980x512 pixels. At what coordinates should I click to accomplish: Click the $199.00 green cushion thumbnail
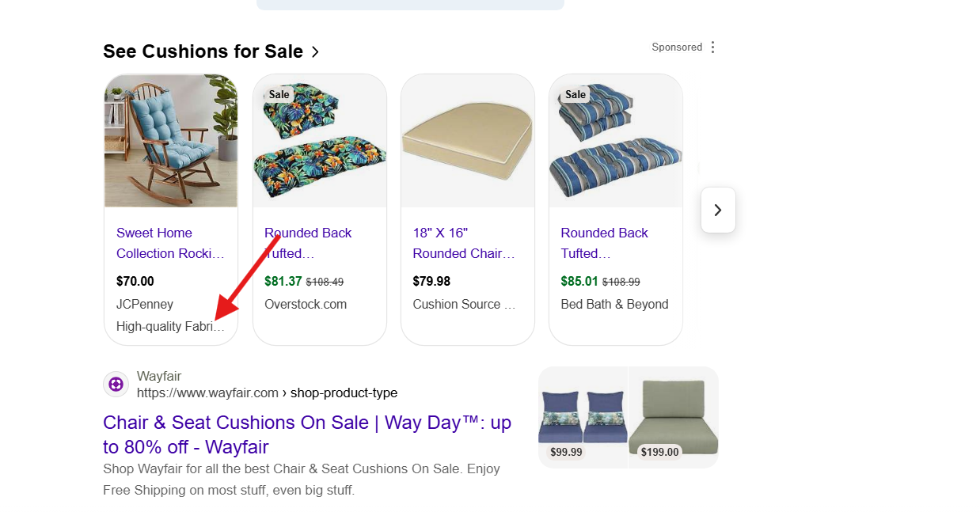click(674, 417)
